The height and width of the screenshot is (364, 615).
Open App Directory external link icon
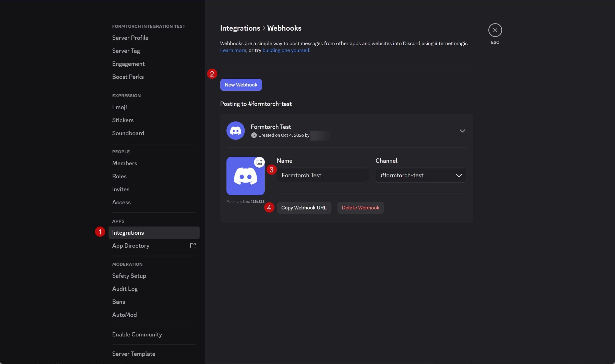pyautogui.click(x=193, y=246)
